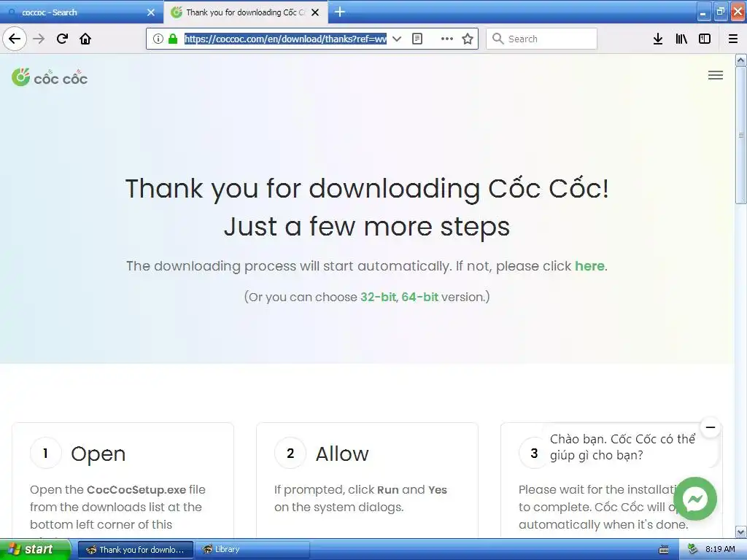This screenshot has width=747, height=560.
Task: Click scrollbar down arrow
Action: click(741, 532)
